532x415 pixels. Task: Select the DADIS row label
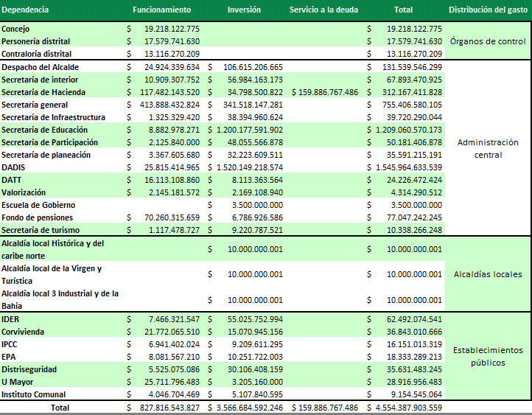pyautogui.click(x=13, y=167)
